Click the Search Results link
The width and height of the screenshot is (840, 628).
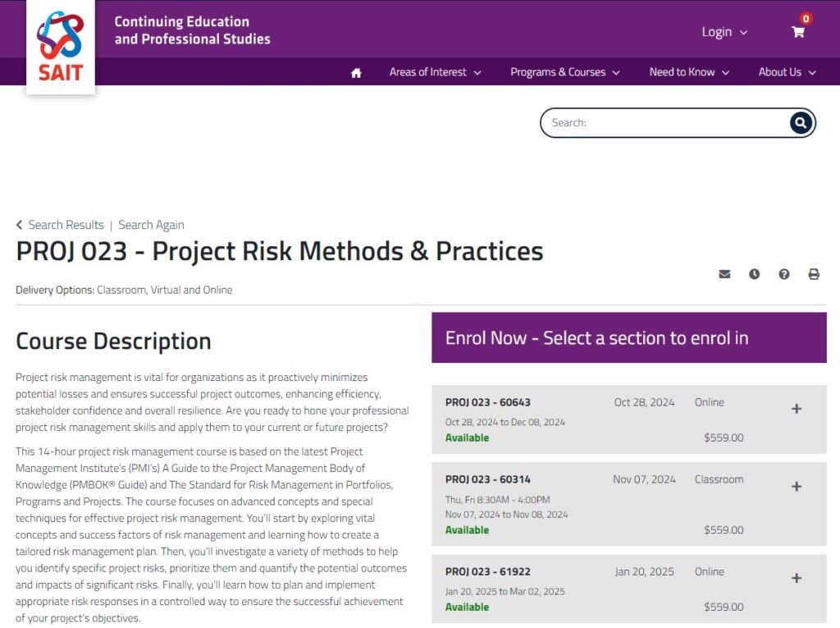click(x=66, y=225)
